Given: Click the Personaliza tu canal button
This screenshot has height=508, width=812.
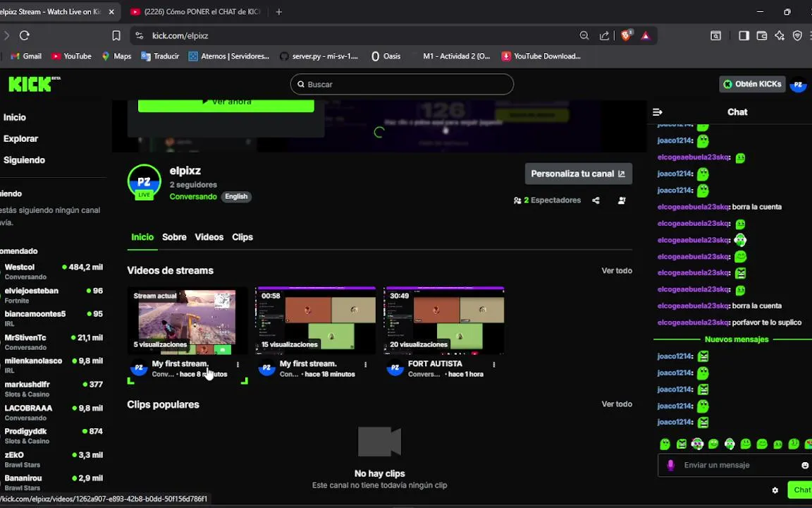Looking at the screenshot, I should (x=579, y=174).
